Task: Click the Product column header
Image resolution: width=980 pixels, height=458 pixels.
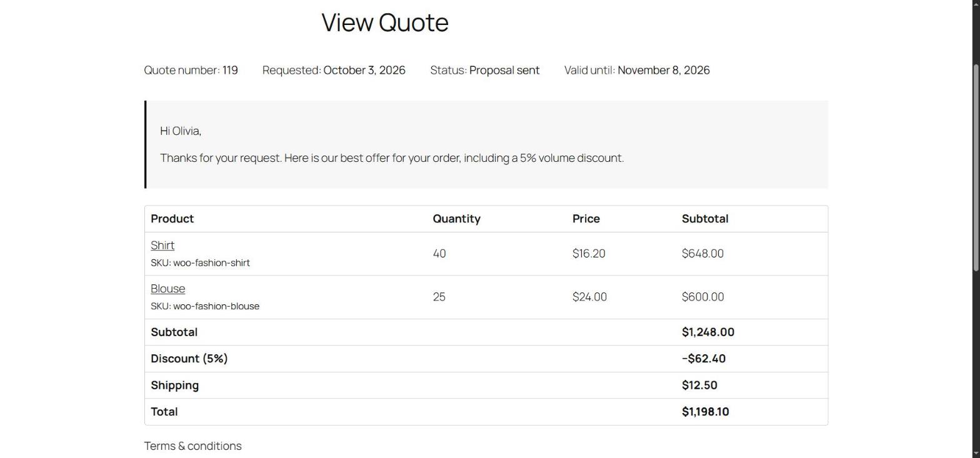Action: click(x=172, y=219)
